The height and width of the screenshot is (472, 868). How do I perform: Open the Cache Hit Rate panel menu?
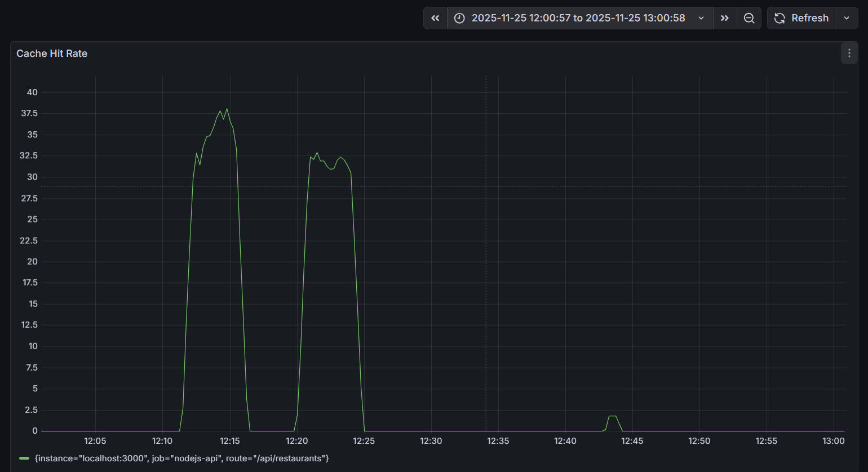[849, 54]
